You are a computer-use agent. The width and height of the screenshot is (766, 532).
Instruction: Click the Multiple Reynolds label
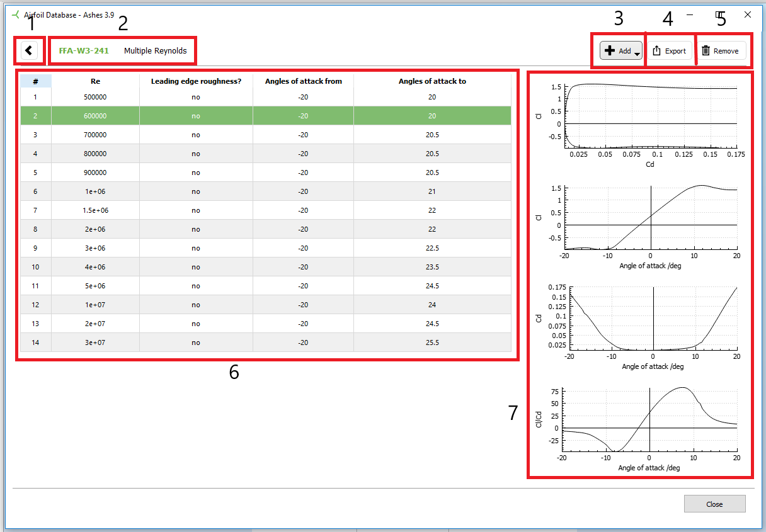(x=155, y=51)
